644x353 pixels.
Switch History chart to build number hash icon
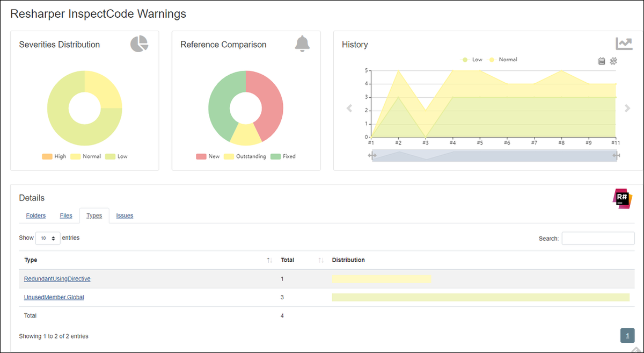tap(613, 61)
